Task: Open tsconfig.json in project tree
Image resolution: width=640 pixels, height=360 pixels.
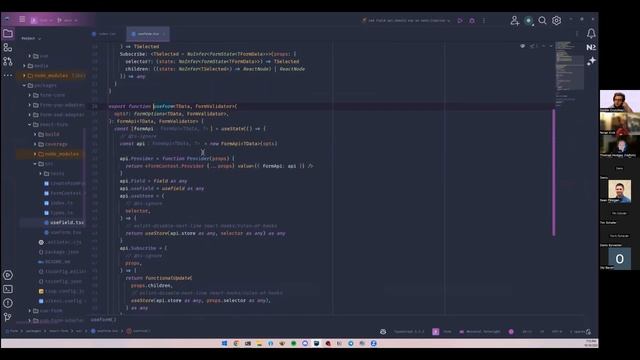Action: pyautogui.click(x=60, y=281)
